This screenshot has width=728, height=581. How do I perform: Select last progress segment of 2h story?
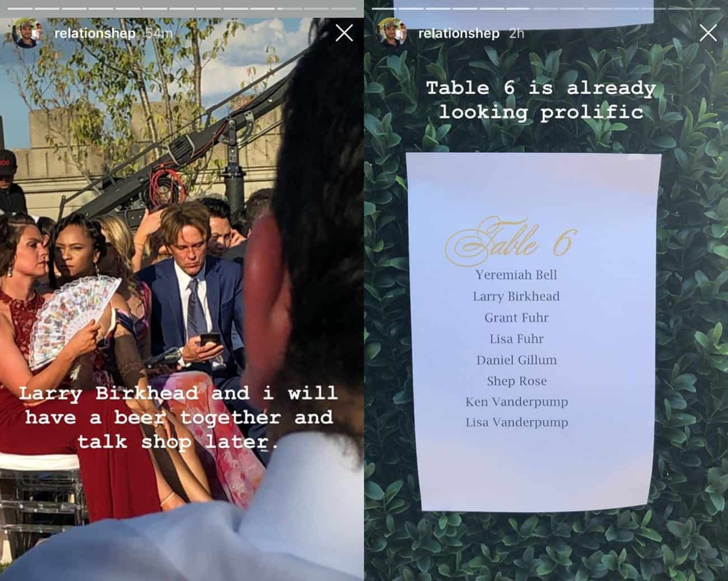click(707, 8)
